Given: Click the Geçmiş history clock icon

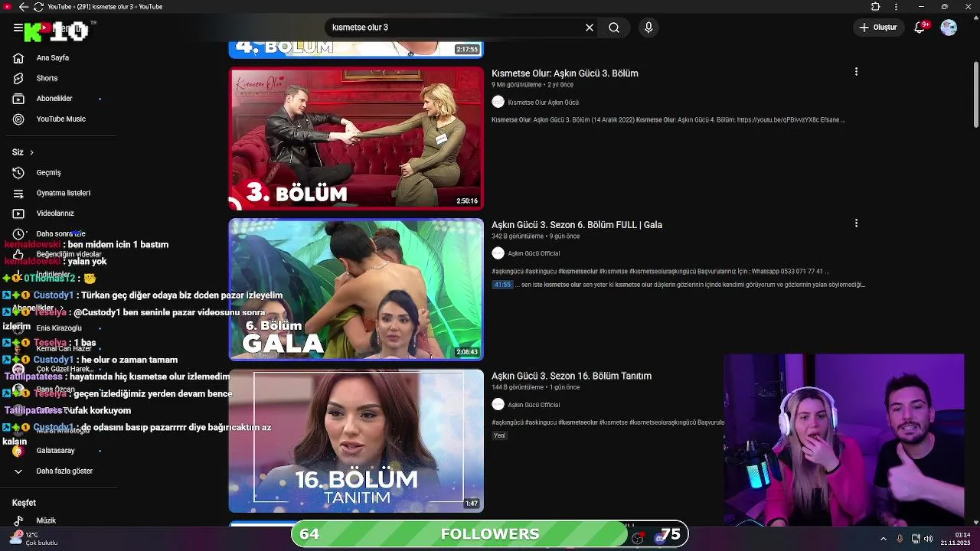Looking at the screenshot, I should click(x=18, y=173).
